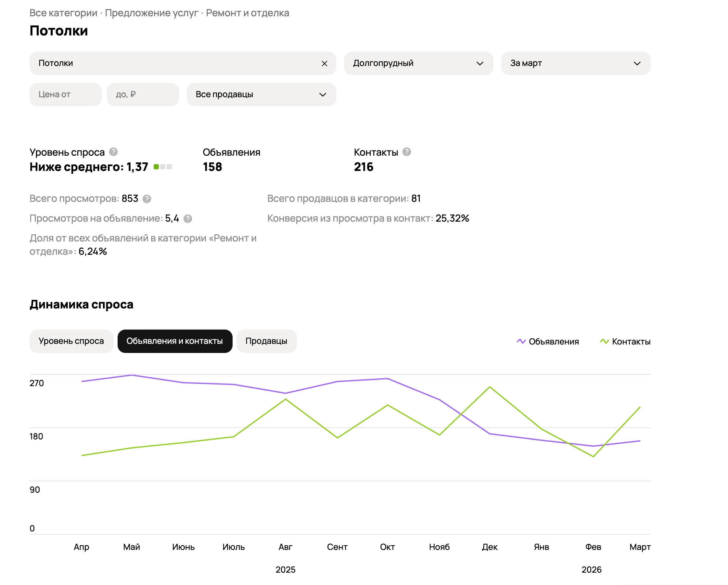Click the demand level indicator bars
This screenshot has width=728, height=585.
click(163, 167)
